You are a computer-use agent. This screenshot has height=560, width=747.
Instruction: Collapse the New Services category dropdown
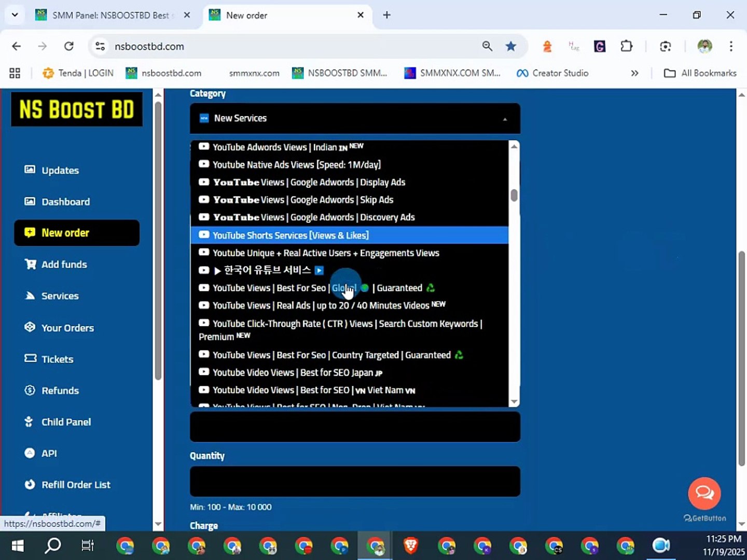[355, 118]
